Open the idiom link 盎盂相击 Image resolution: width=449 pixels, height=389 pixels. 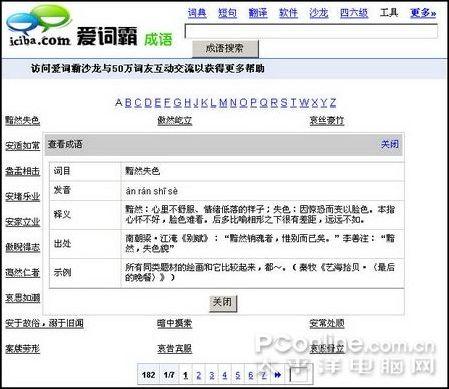coord(23,171)
